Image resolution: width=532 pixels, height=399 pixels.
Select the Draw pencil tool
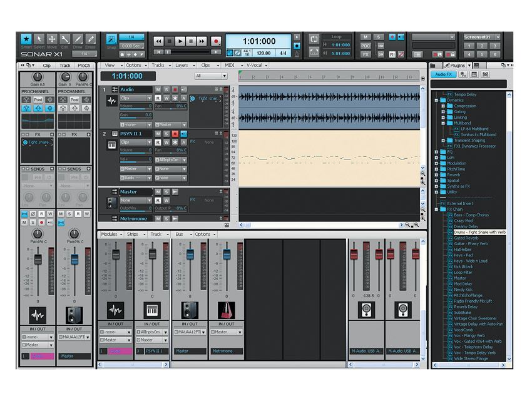78,39
